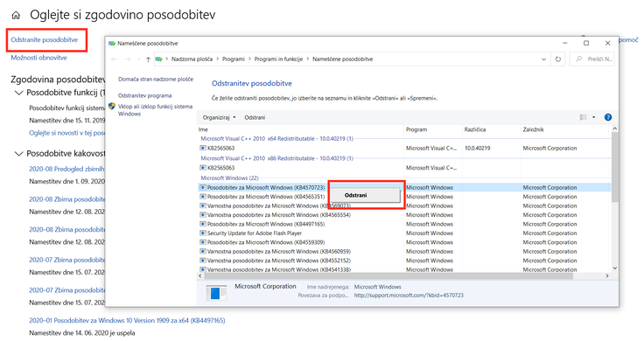Select Posodobitev za Microsoft Windows (KB4497165) row
Image resolution: width=644 pixels, height=341 pixels.
[x=404, y=224]
